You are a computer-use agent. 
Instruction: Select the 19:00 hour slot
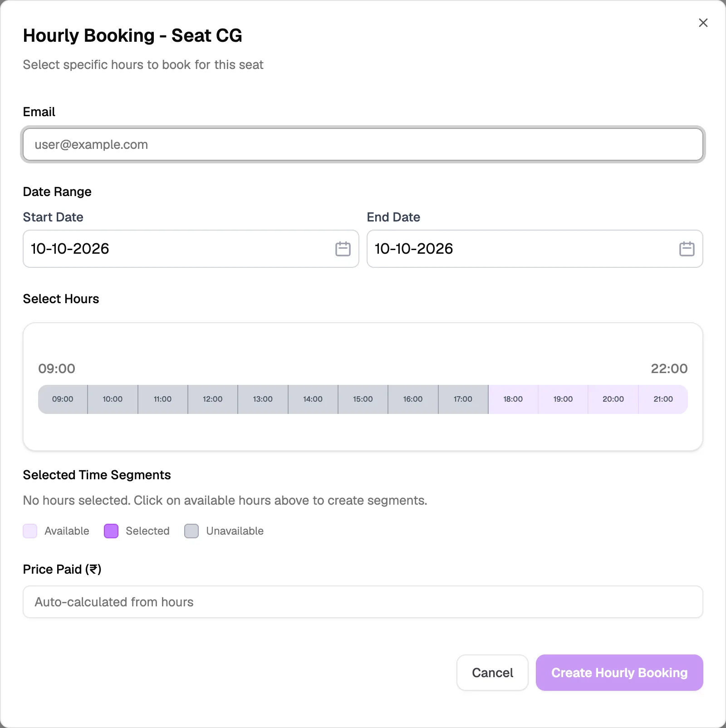point(563,399)
